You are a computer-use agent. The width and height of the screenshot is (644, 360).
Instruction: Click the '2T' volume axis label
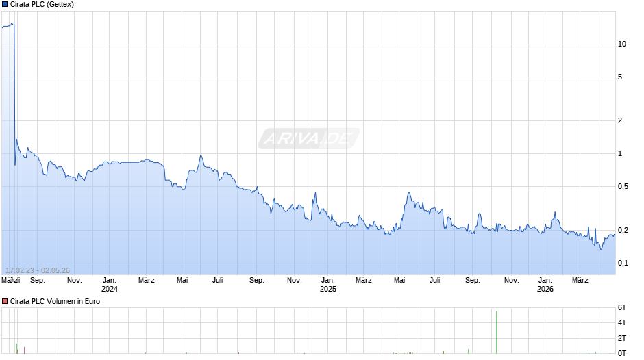click(622, 338)
